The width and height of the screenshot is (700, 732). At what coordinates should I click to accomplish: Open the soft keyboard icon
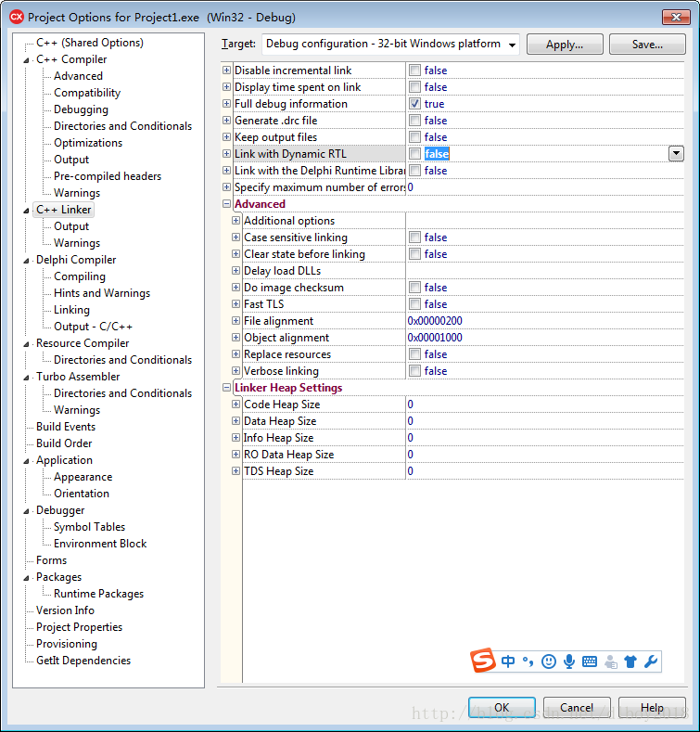[x=590, y=661]
